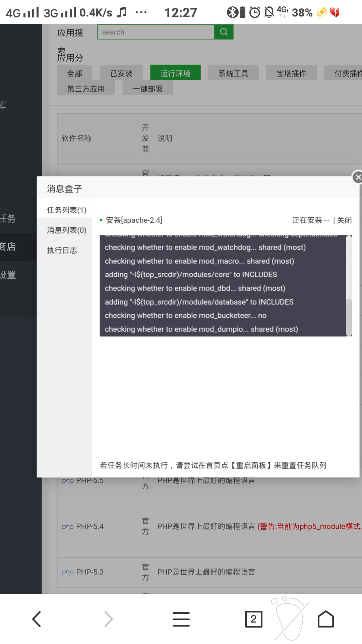Image resolution: width=362 pixels, height=644 pixels.
Task: Go back with browser back arrow
Action: coord(37,619)
